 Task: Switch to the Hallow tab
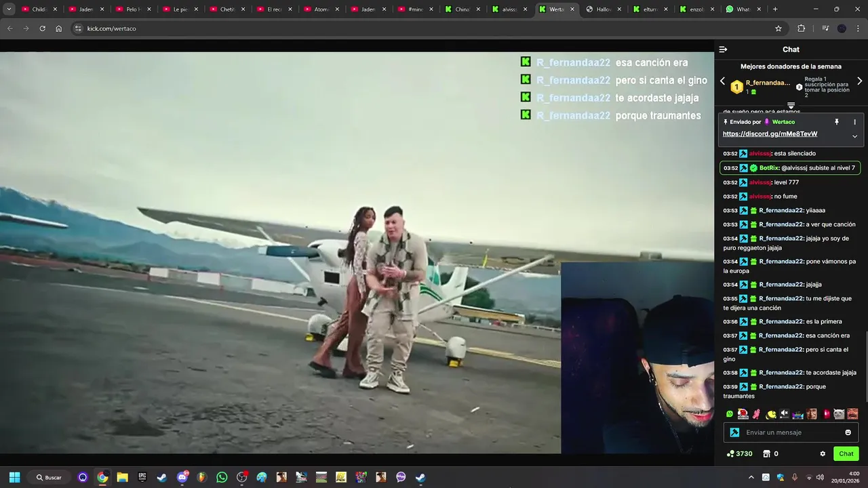(603, 9)
